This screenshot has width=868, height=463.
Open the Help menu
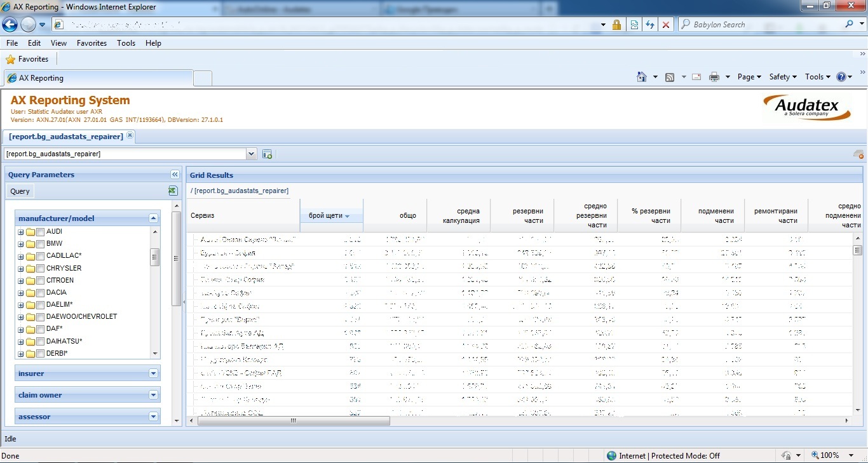point(153,43)
